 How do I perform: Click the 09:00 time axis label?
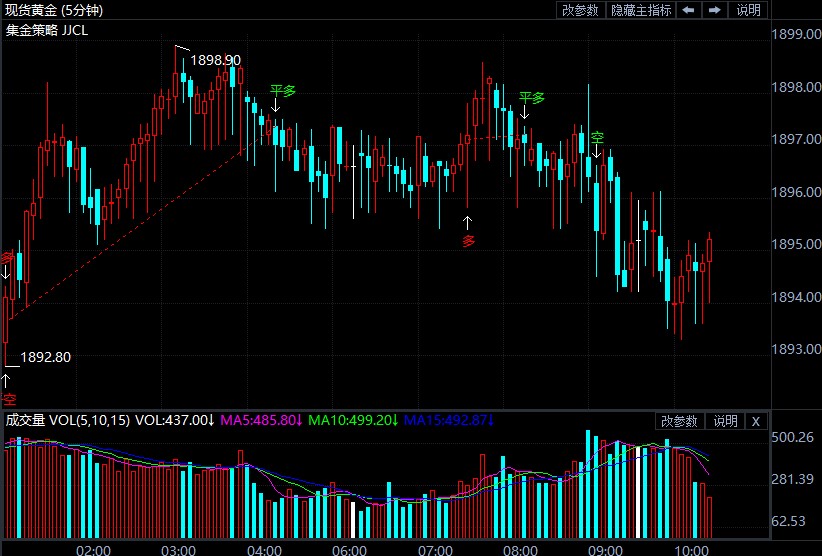[605, 550]
